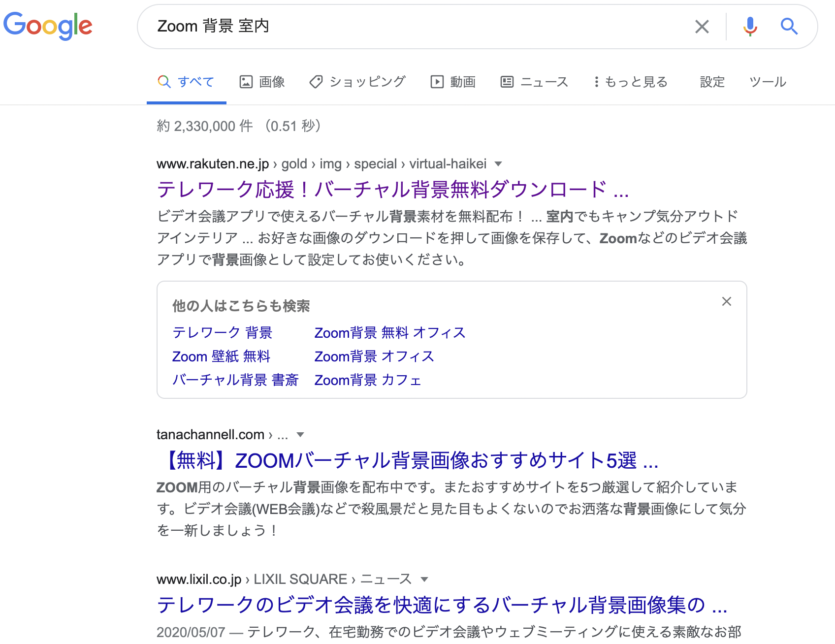Search related term Zoom背景 無料 オフィス
Viewport: 835px width, 644px height.
(390, 333)
